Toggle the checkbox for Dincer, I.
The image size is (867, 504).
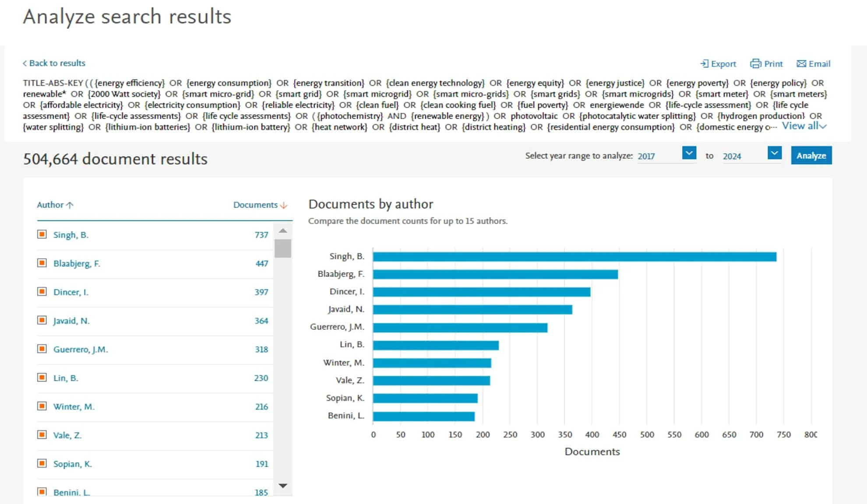[42, 292]
